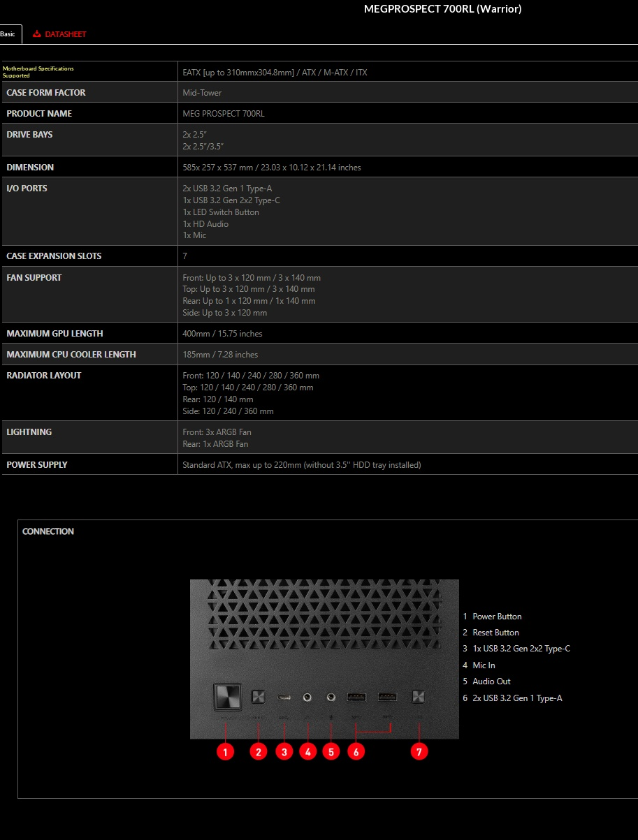Select legend entry '5 Audio Out'
Screen dimensions: 638x840
487,681
